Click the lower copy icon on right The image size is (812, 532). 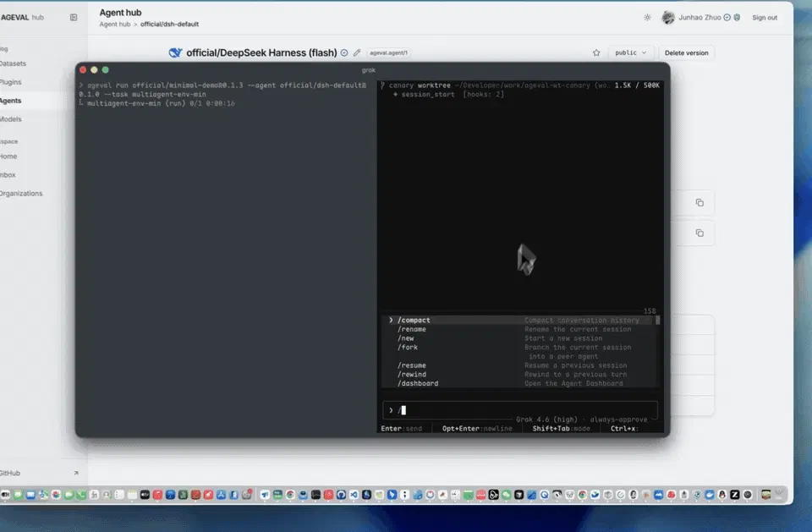click(x=700, y=233)
